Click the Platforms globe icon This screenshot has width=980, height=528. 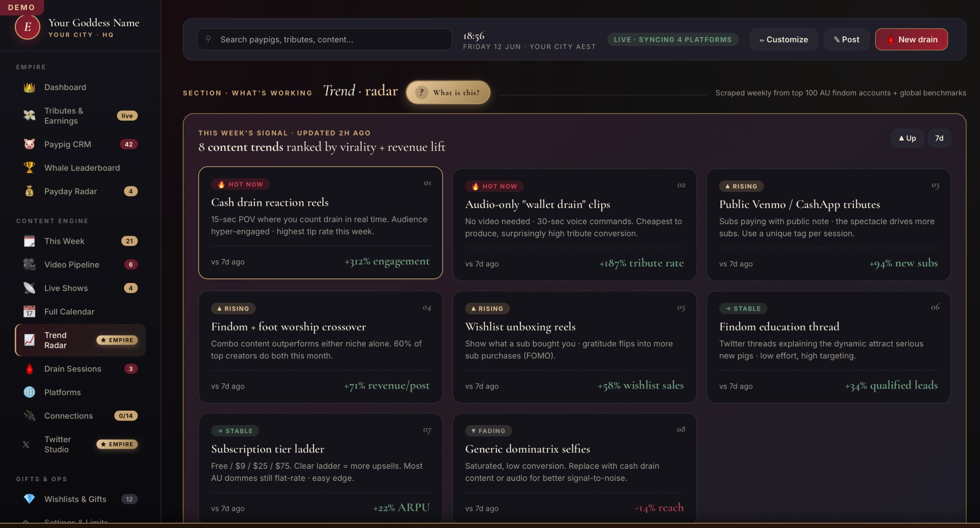[x=29, y=393]
